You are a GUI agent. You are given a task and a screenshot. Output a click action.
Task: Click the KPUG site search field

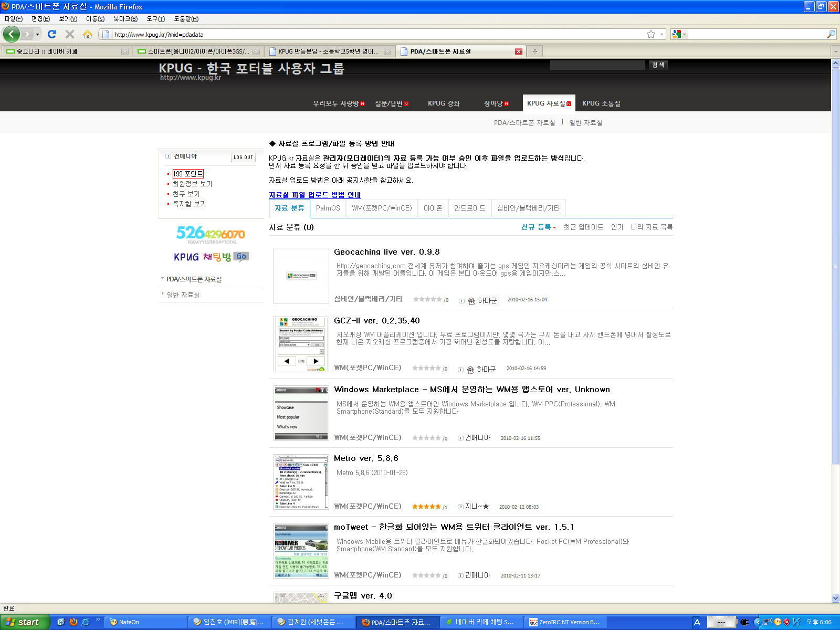(597, 65)
